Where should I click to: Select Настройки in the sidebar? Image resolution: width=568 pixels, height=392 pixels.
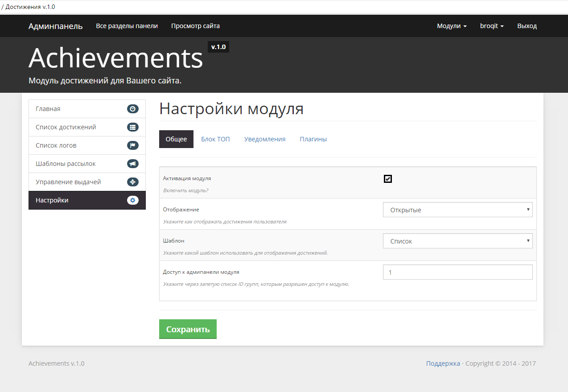(87, 200)
